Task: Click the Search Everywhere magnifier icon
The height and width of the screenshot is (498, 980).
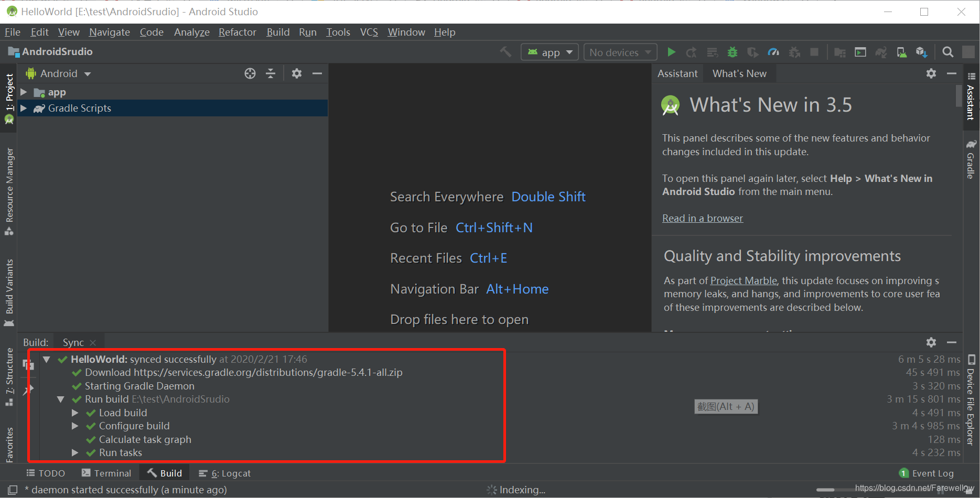Action: pyautogui.click(x=948, y=52)
